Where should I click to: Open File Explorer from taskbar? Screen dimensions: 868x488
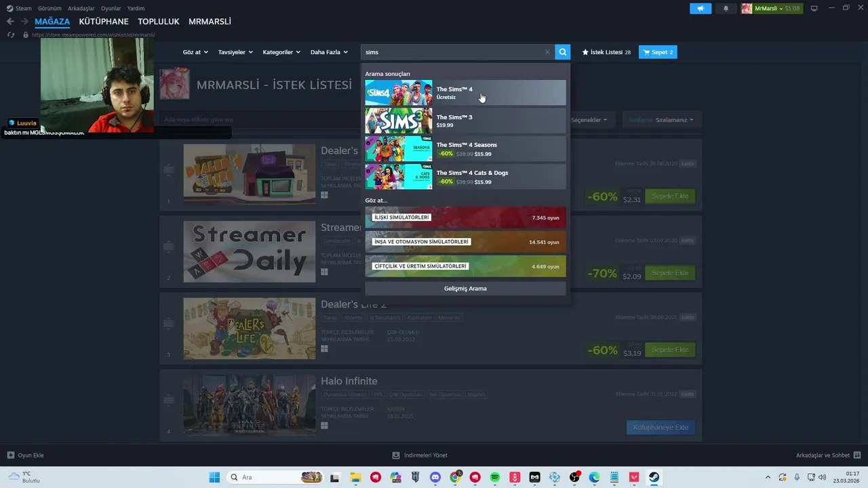[x=356, y=477]
